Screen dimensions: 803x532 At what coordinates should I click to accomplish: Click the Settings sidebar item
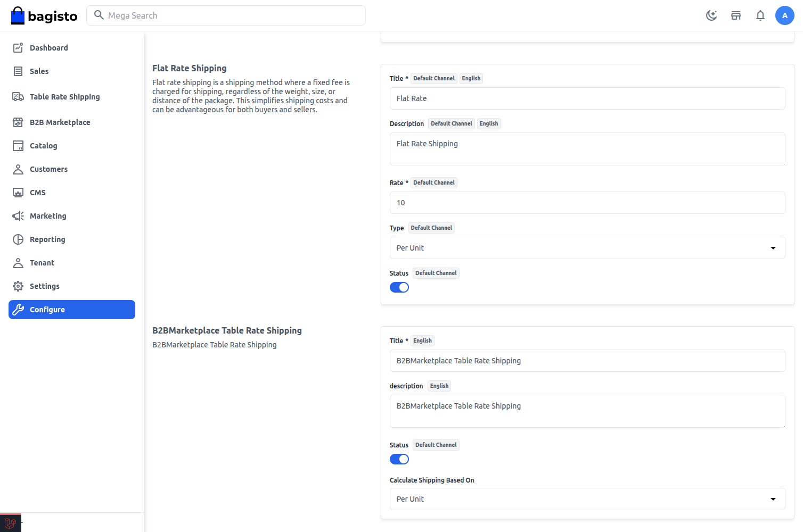click(x=44, y=286)
